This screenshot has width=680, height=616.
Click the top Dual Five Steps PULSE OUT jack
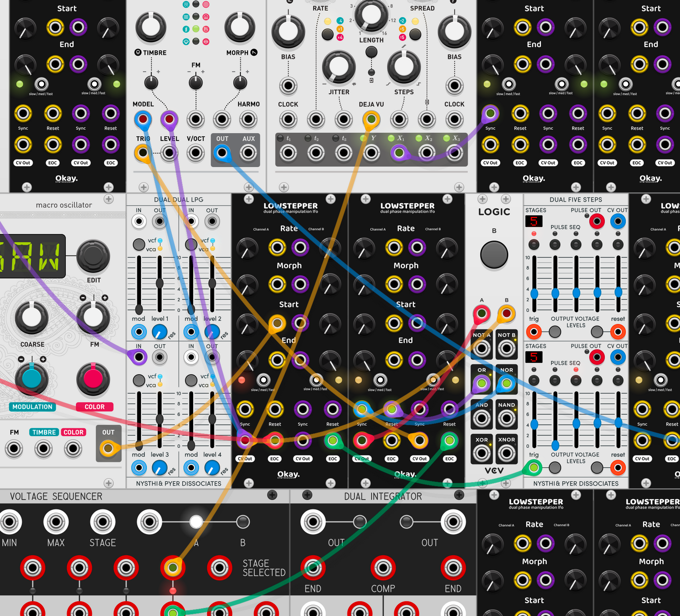tap(597, 221)
